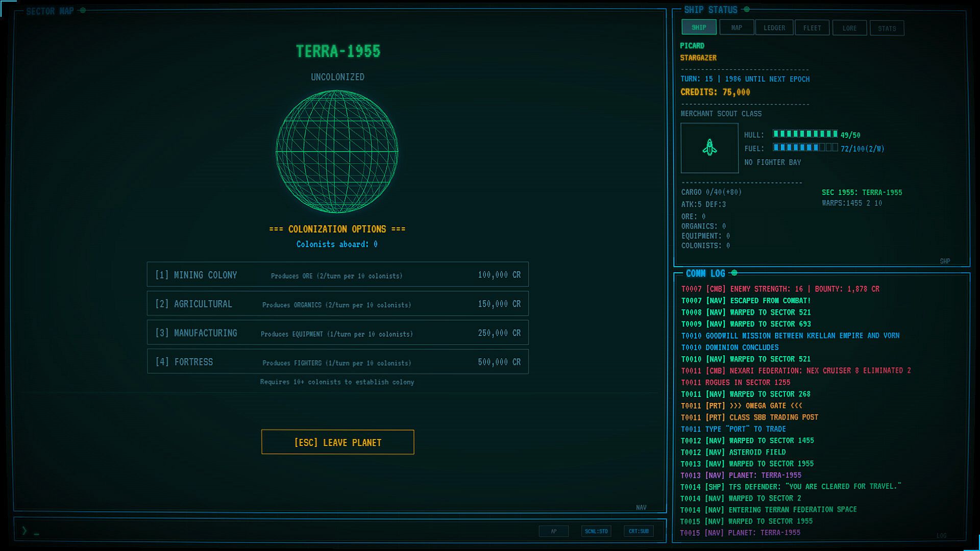Viewport: 980px width, 551px height.
Task: Click the wireframe planet globe
Action: 337,152
